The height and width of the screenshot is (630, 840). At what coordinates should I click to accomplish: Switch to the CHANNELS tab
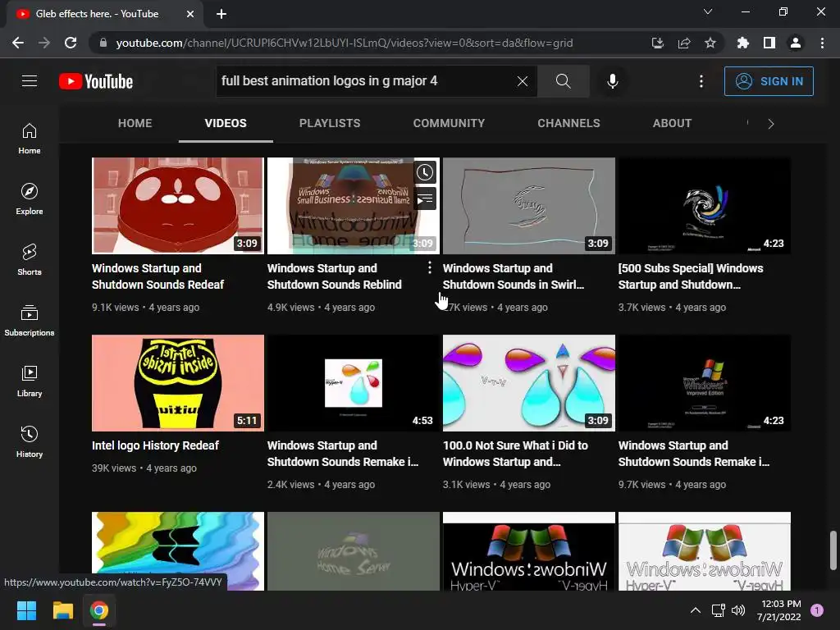point(569,123)
